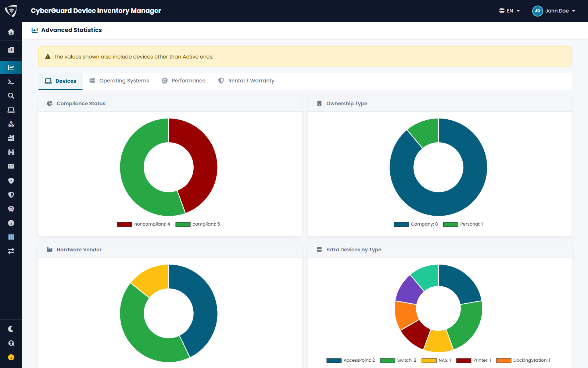588x368 pixels.
Task: Switch to the Rental / Warranty tab
Action: click(246, 81)
